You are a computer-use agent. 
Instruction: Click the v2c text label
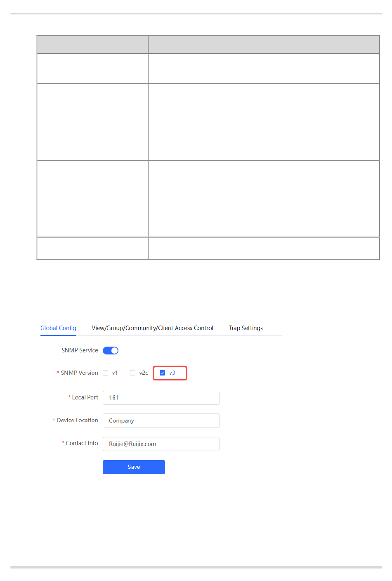coord(144,373)
